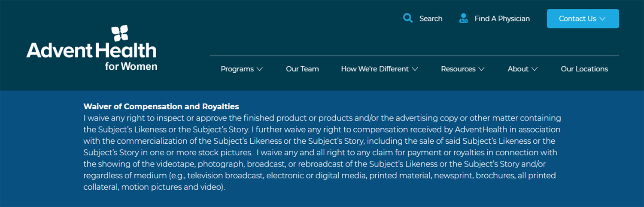Viewport: 644px width, 207px height.
Task: Click the 'for Women' logo subtitle
Action: coord(131,66)
